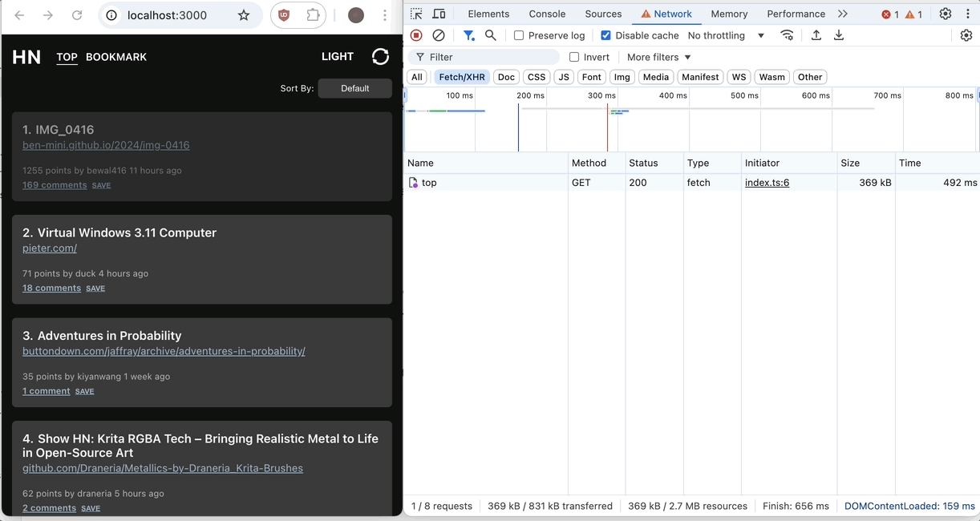Open the Sort By Default dropdown
The height and width of the screenshot is (521, 980).
354,88
